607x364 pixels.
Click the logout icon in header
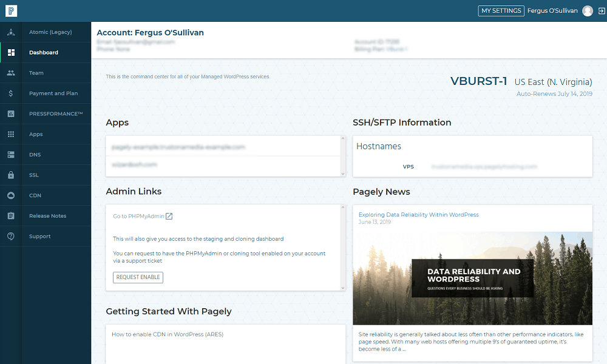pyautogui.click(x=602, y=11)
